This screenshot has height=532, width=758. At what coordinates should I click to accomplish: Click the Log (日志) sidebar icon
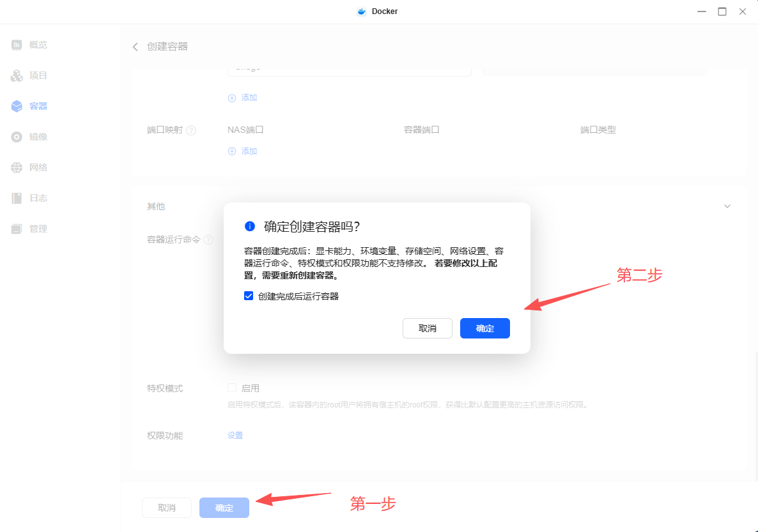pos(17,198)
